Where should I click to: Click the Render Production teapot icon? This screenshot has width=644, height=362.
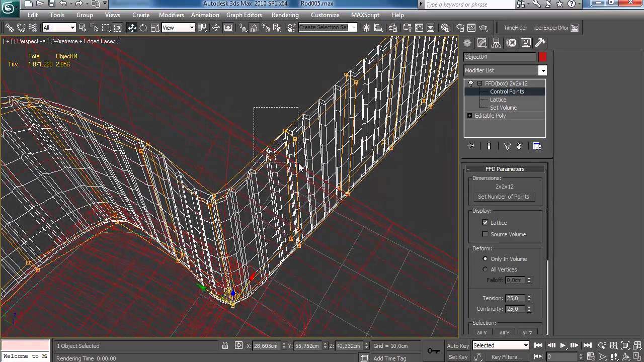coord(484,28)
